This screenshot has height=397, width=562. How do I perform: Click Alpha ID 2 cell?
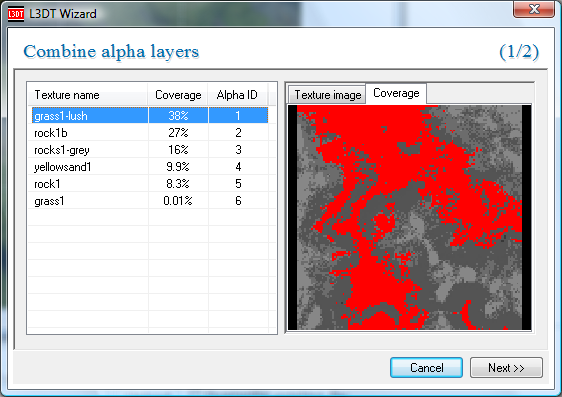(238, 133)
